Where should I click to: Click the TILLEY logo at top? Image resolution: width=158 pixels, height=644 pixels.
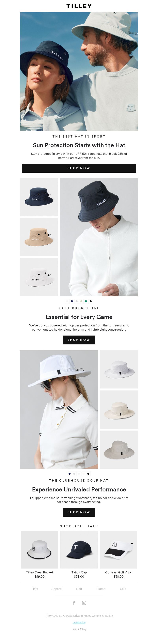tap(79, 6)
